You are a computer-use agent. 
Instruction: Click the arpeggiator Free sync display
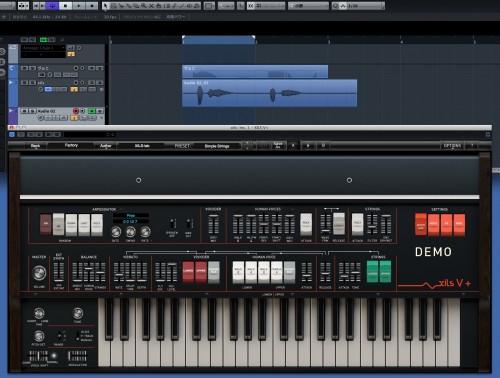point(131,216)
